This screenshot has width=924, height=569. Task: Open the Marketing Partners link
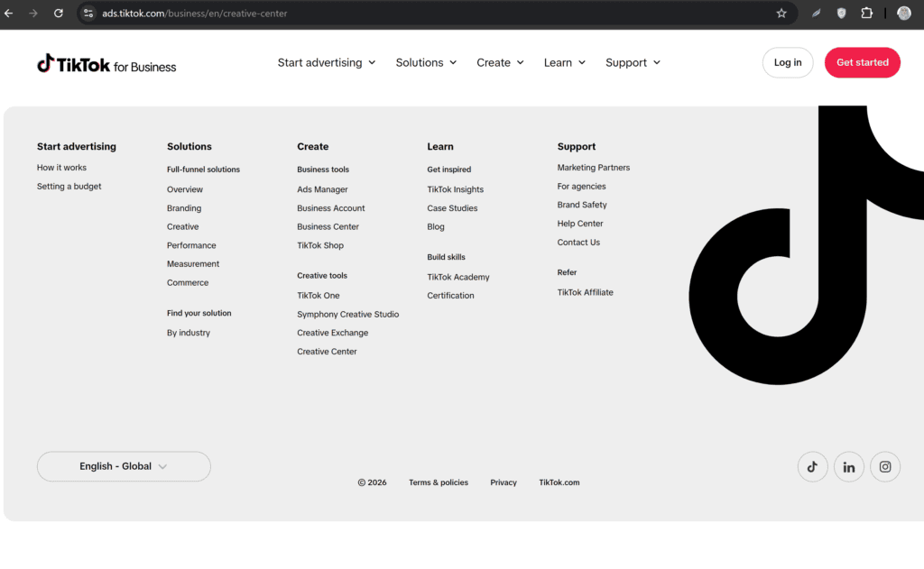point(594,168)
